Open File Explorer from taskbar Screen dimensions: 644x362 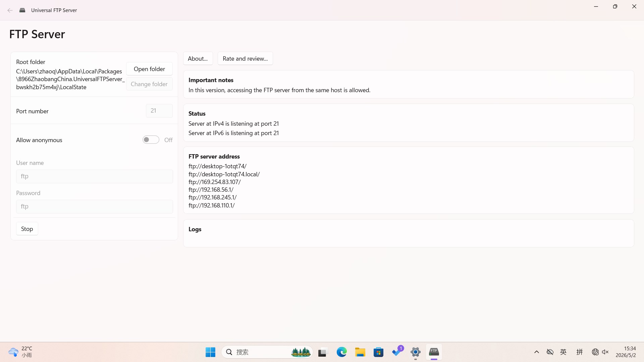(x=360, y=352)
